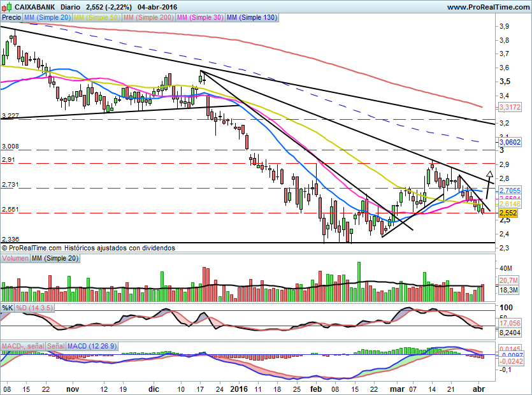Click the price change text 2,552 (-2,22%)
Image resolution: width=532 pixels, height=395 pixels.
click(x=109, y=7)
